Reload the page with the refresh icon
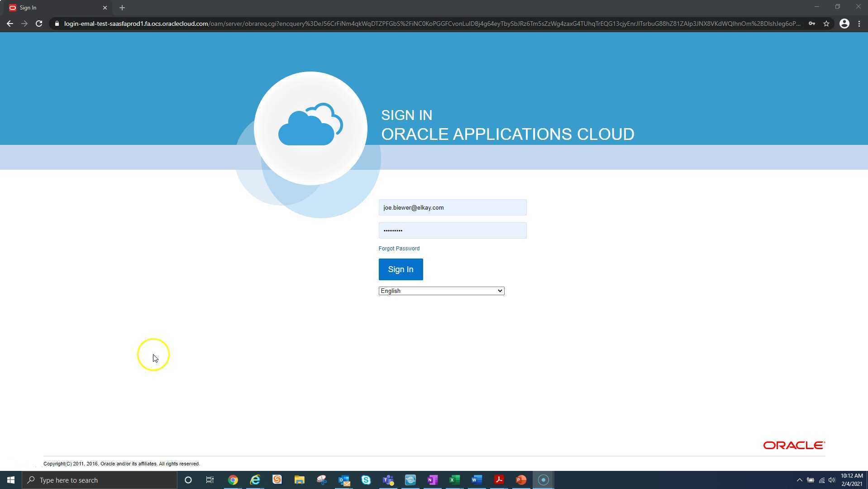868x489 pixels. click(39, 24)
